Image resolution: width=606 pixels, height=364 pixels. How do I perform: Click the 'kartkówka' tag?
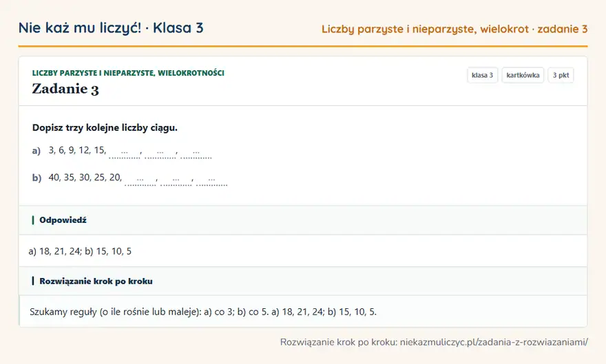tap(523, 75)
